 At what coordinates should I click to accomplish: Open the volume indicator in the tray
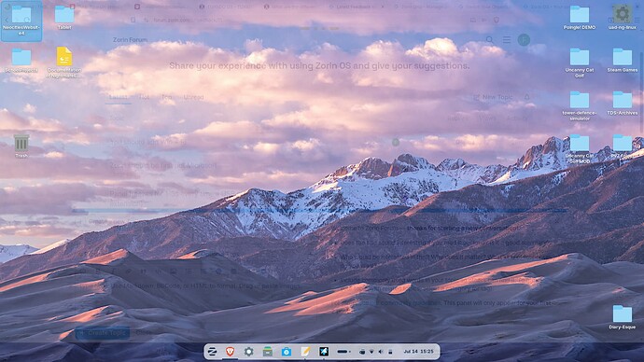tap(381, 352)
